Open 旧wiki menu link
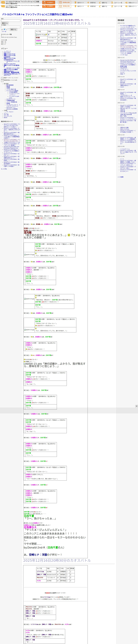The width and height of the screenshot is (138, 644). (5, 118)
